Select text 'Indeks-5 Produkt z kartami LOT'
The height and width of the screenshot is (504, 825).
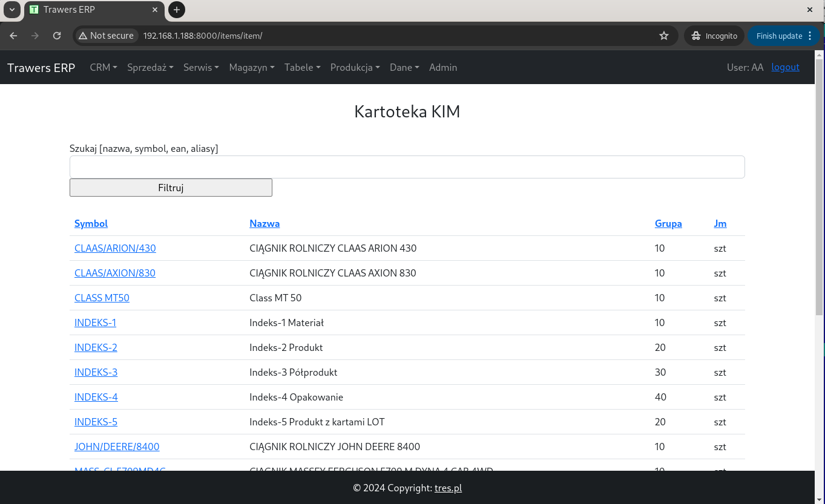click(x=317, y=422)
